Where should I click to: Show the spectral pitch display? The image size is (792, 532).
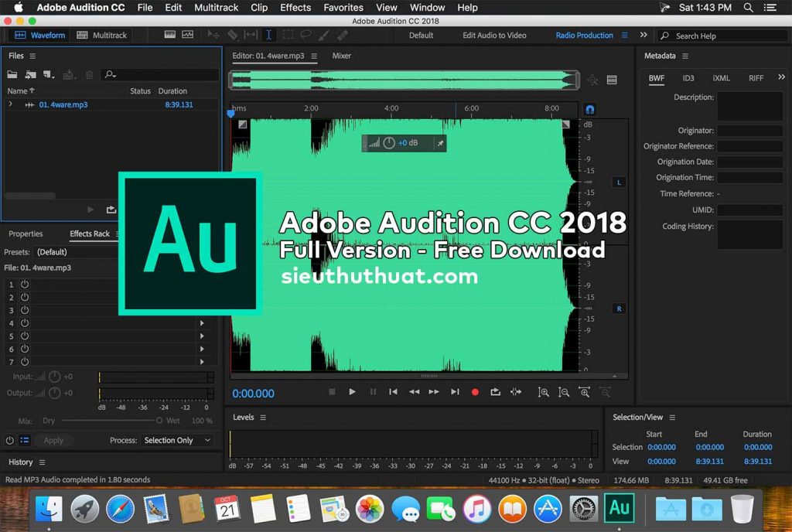coord(187,35)
